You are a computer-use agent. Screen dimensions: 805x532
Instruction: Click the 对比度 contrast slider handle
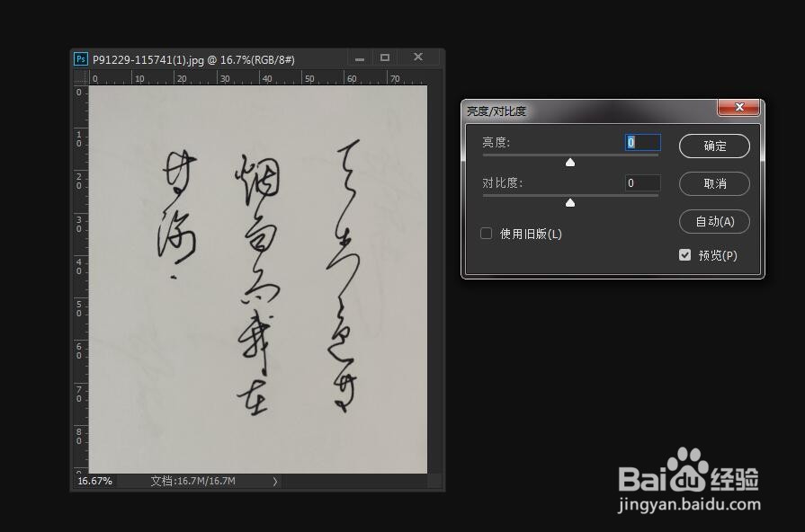(570, 202)
